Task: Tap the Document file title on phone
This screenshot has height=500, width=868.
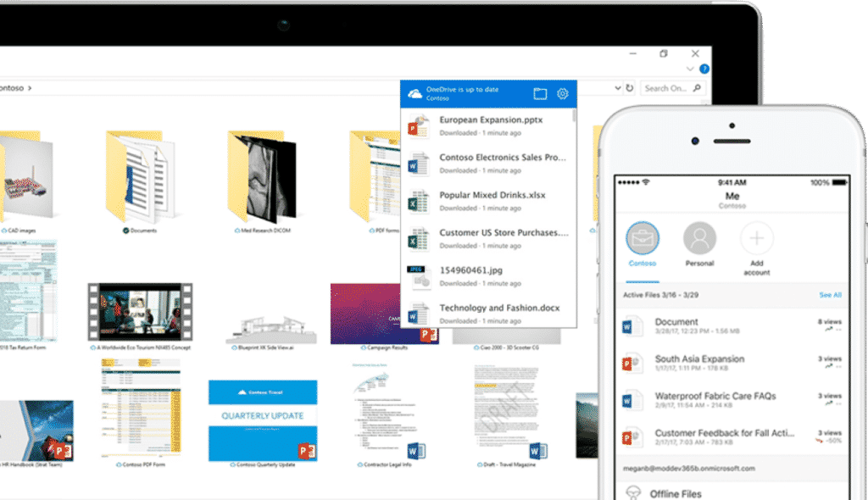Action: pyautogui.click(x=676, y=322)
